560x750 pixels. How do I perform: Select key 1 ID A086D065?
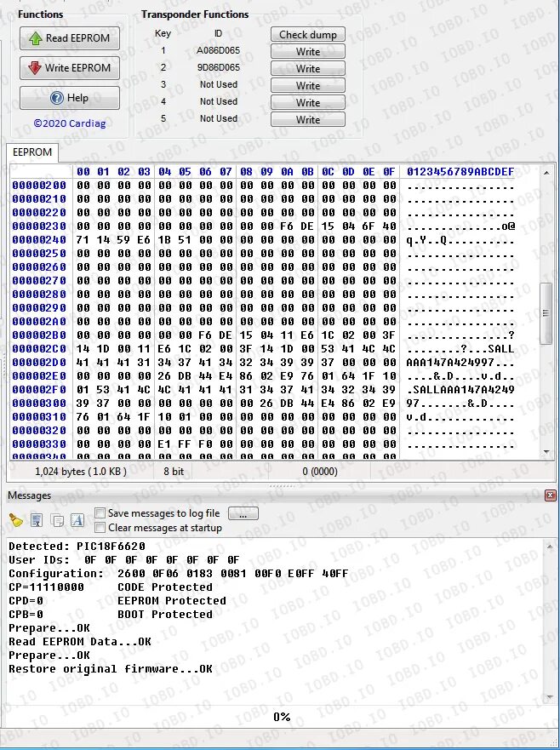pyautogui.click(x=218, y=50)
